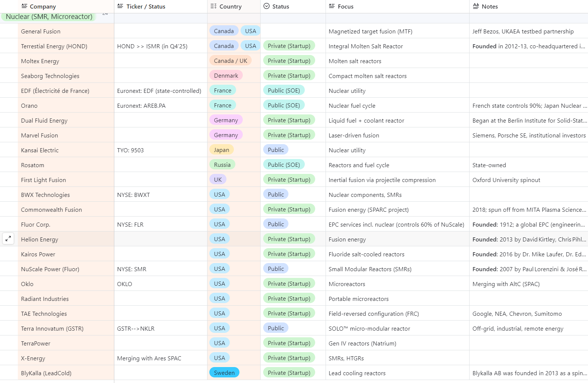Click focus cell 'Gen IV reactors (Natrium)'
Viewport: 588px width, 383px height.
398,343
